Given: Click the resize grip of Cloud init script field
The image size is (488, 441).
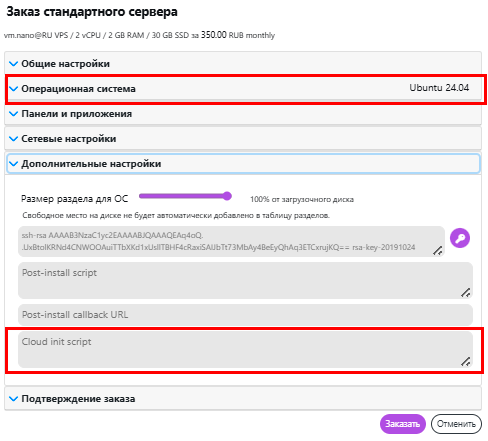Looking at the screenshot, I should (x=466, y=361).
